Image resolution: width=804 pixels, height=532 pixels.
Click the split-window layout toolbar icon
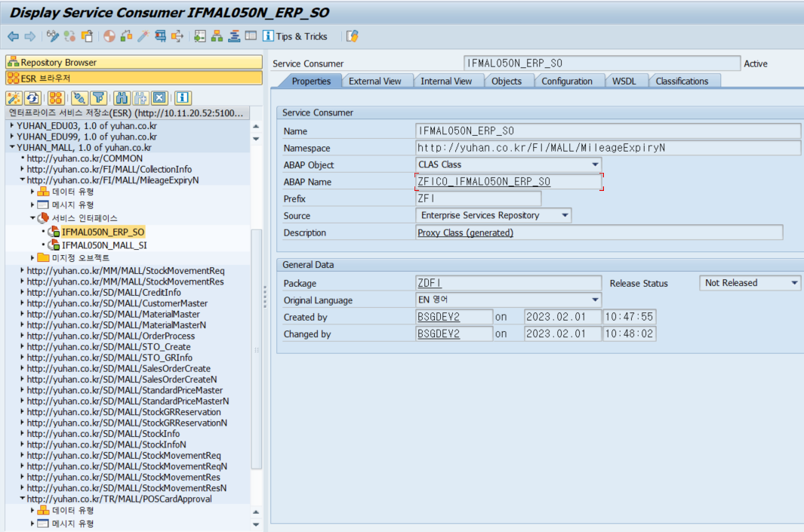pos(251,36)
